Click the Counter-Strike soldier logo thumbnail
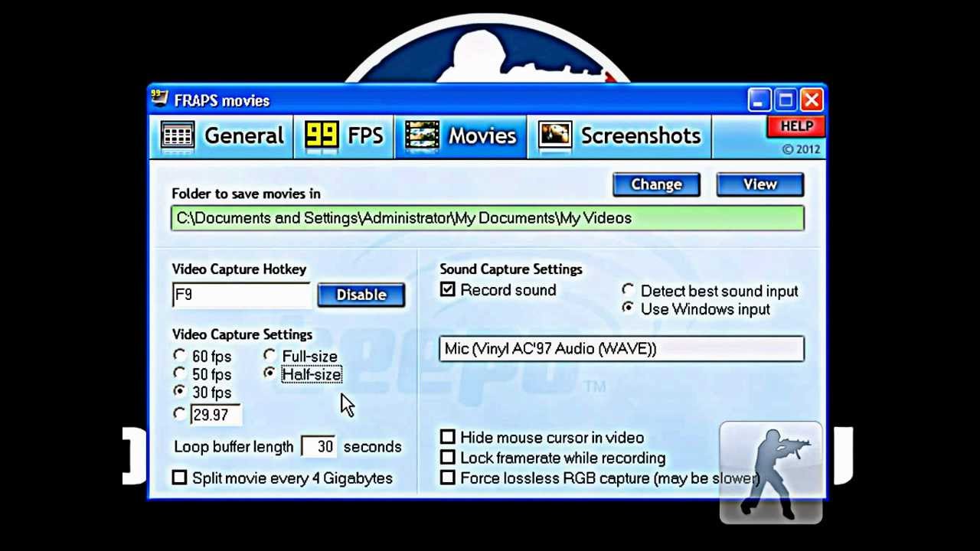 click(x=771, y=472)
